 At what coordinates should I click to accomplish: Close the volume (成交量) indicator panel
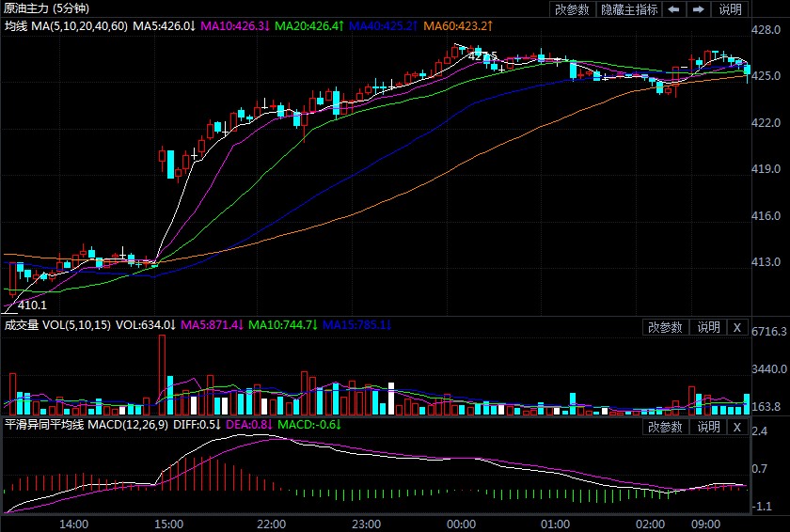click(736, 327)
